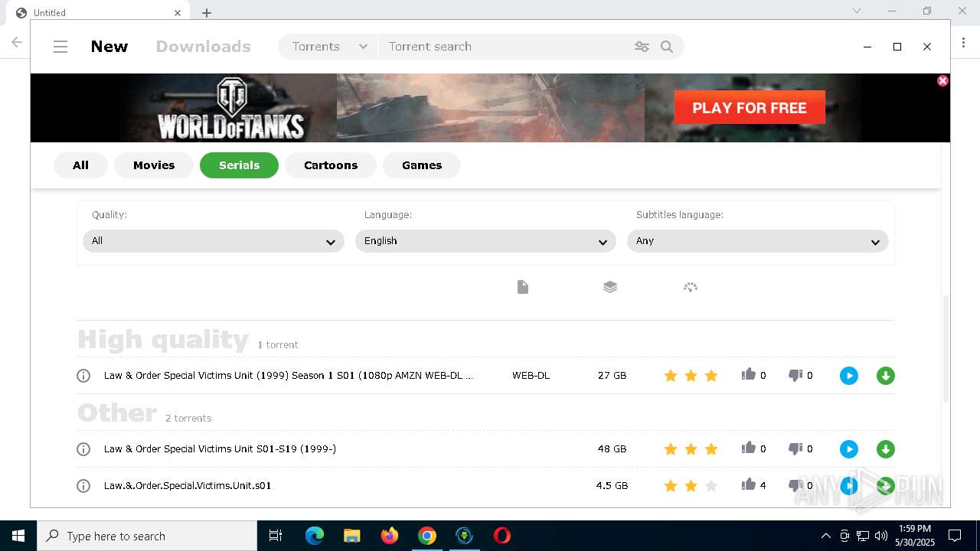The image size is (980, 551).
Task: Open Law & Order SVU Season 1 S01 1080p torrent
Action: pyautogui.click(x=289, y=376)
